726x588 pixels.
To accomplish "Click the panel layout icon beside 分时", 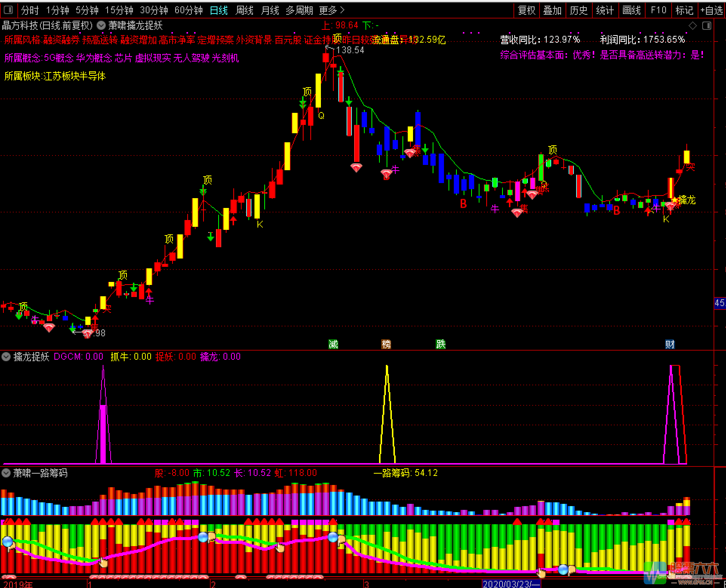I will (8, 10).
